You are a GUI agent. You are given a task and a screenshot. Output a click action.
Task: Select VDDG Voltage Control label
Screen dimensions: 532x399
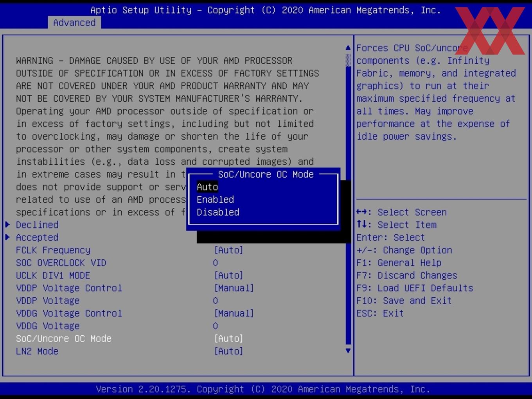[69, 313]
